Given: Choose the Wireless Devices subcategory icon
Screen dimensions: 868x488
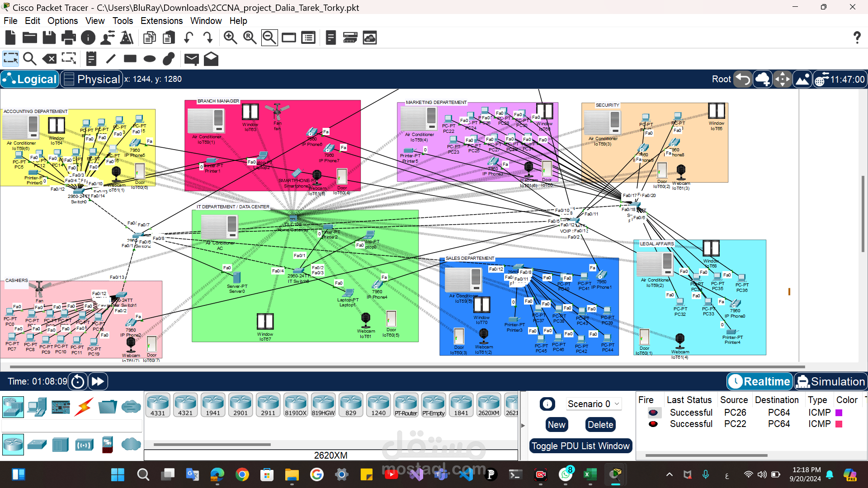Looking at the screenshot, I should [x=84, y=445].
